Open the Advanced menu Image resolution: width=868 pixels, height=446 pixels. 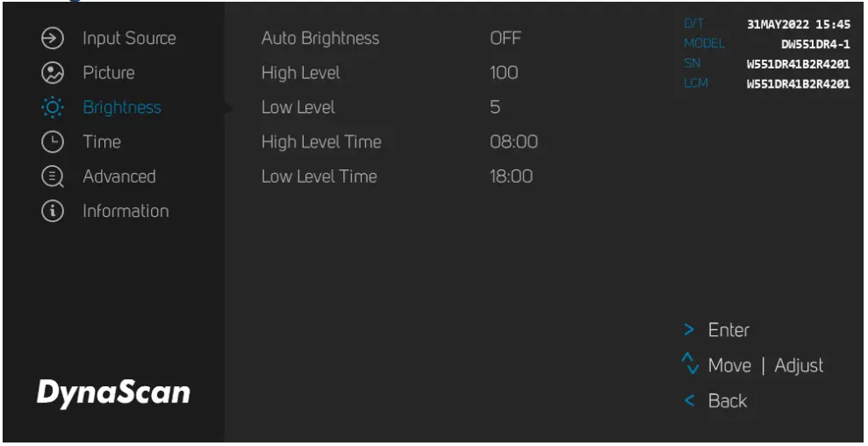pyautogui.click(x=118, y=176)
